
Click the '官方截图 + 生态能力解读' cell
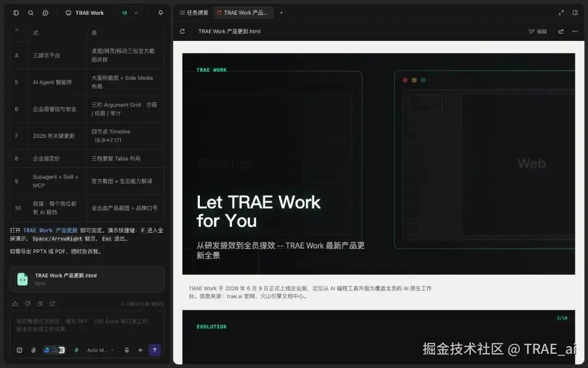click(x=125, y=181)
